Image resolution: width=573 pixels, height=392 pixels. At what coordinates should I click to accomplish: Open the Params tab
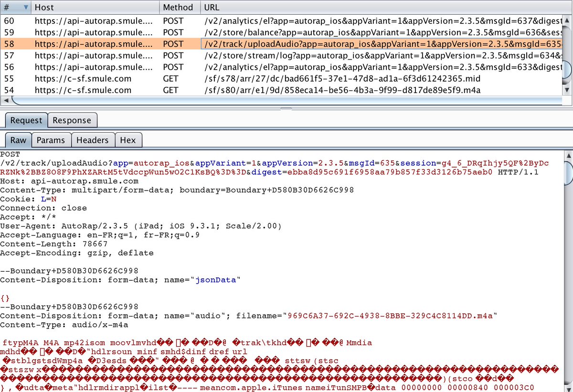tap(51, 140)
